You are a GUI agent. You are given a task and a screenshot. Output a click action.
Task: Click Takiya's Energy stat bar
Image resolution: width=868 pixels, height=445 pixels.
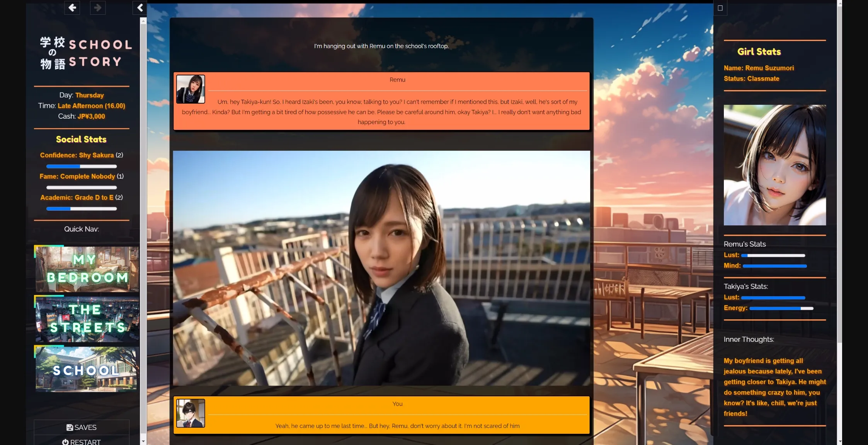[781, 308]
